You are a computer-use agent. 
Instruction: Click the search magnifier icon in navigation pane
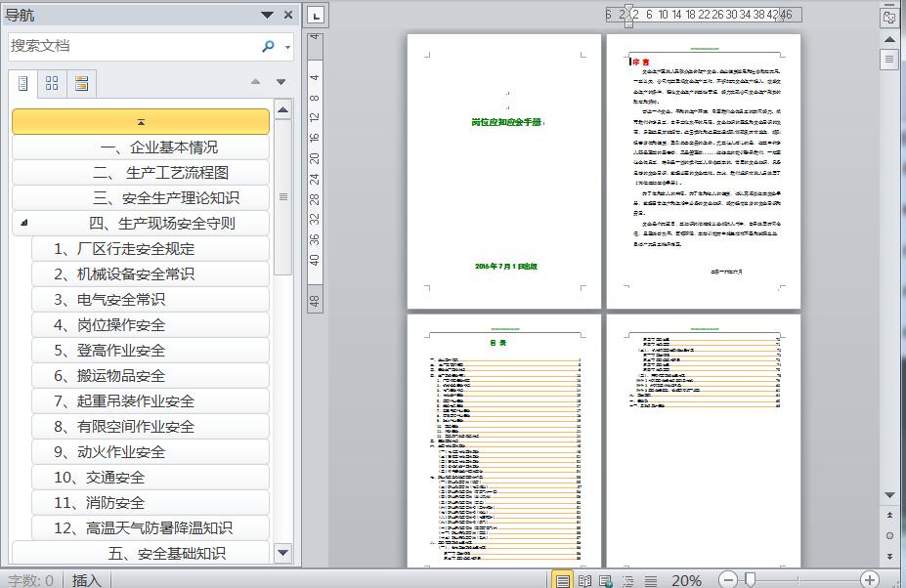pyautogui.click(x=268, y=46)
